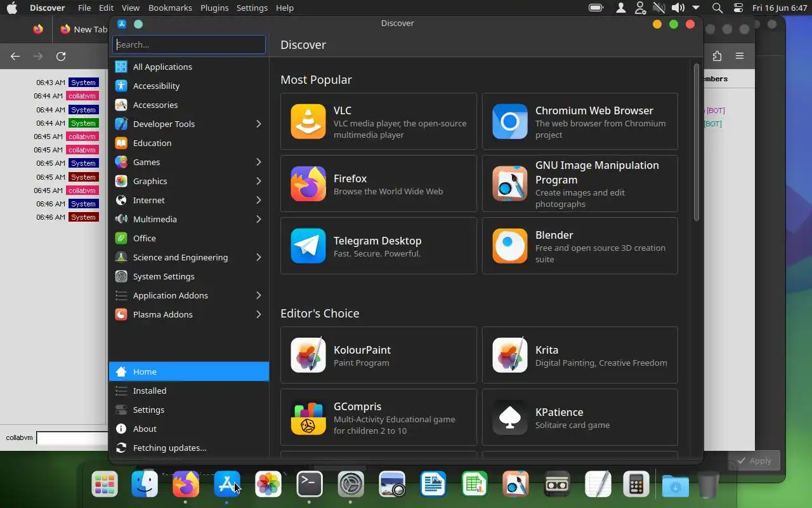The image size is (812, 508).
Task: Open the Firefox icon in Most Popular
Action: 308,184
